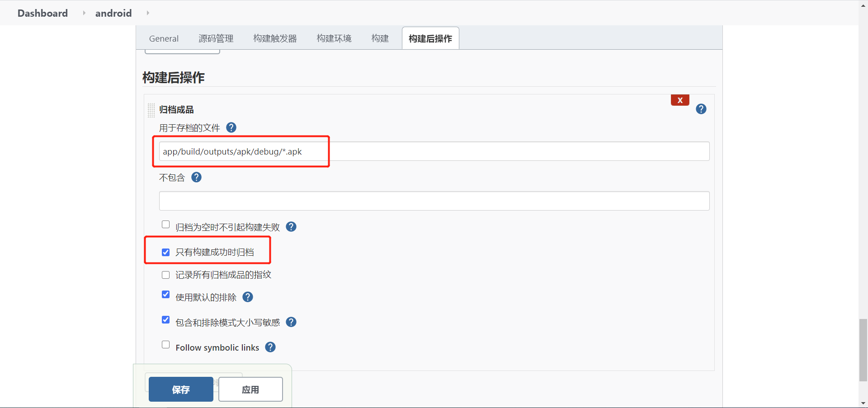Screen dimensions: 868x408
Task: Click the empty 不包含 input field
Action: [434, 201]
